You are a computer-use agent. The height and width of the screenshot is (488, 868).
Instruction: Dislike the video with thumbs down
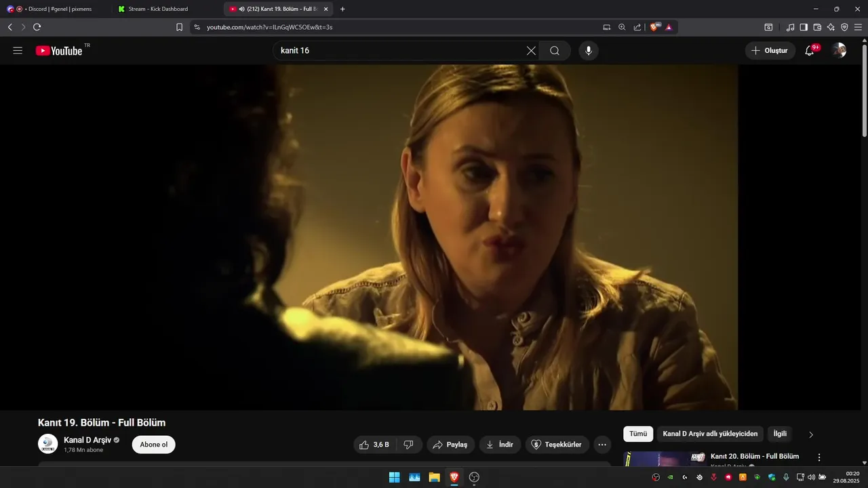point(409,445)
